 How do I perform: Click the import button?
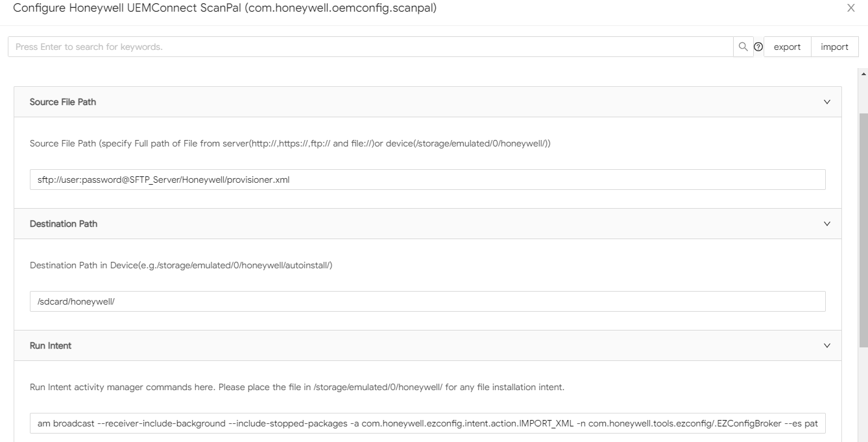tap(835, 47)
